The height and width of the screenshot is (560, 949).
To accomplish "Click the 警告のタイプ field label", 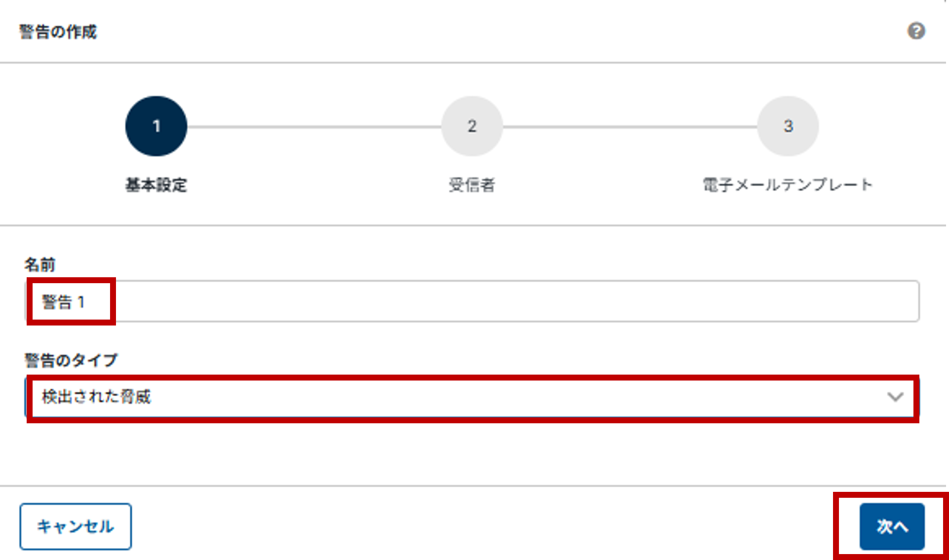I will tap(71, 360).
